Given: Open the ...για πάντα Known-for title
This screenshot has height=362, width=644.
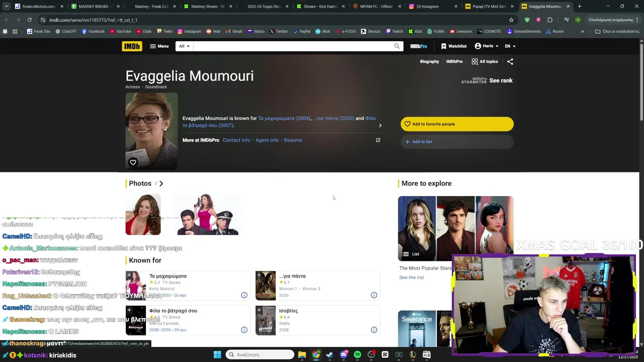Looking at the screenshot, I should 292,276.
